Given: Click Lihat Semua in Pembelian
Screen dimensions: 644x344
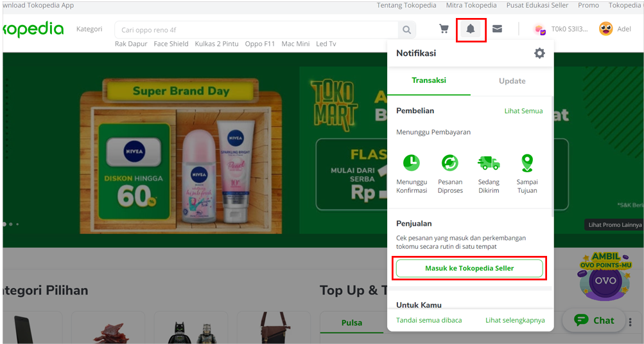Looking at the screenshot, I should pos(523,111).
